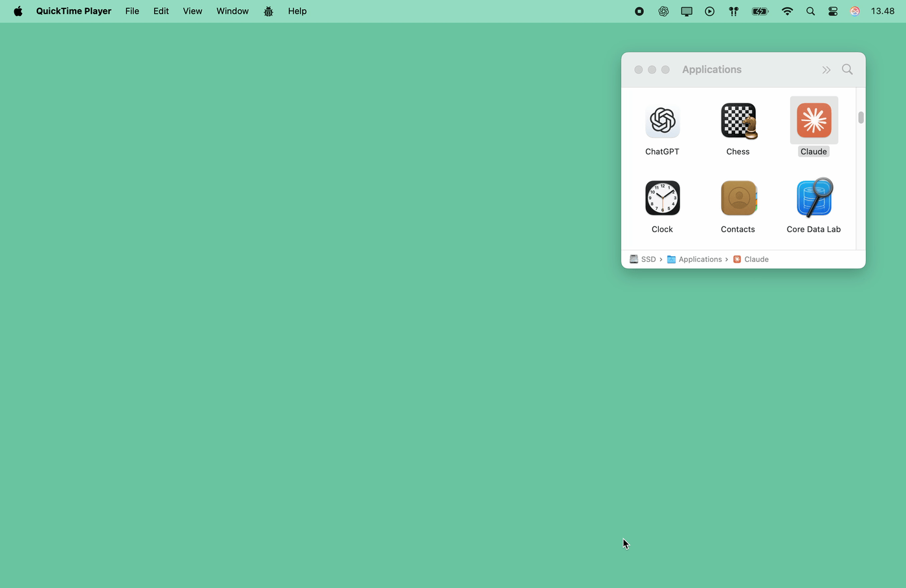Select the Chess app icon

[x=738, y=121]
